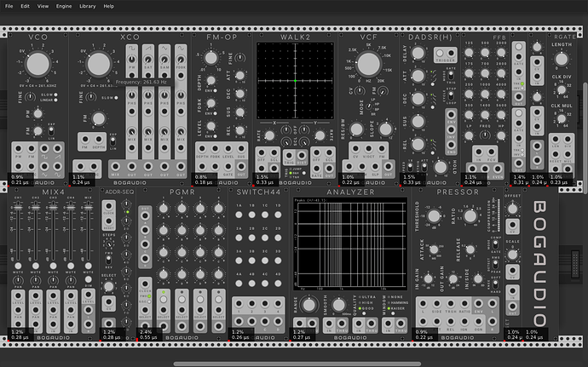Flip the DADSR(H) STOP/LOOP cycle switch
588x367 pixels.
point(451,97)
